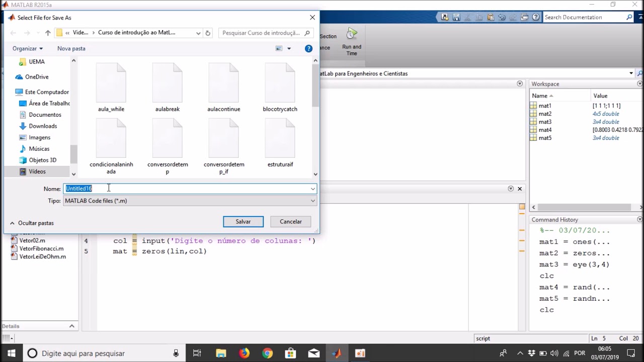The width and height of the screenshot is (644, 362).
Task: Open Músicas folder in sidebar
Action: [x=39, y=149]
